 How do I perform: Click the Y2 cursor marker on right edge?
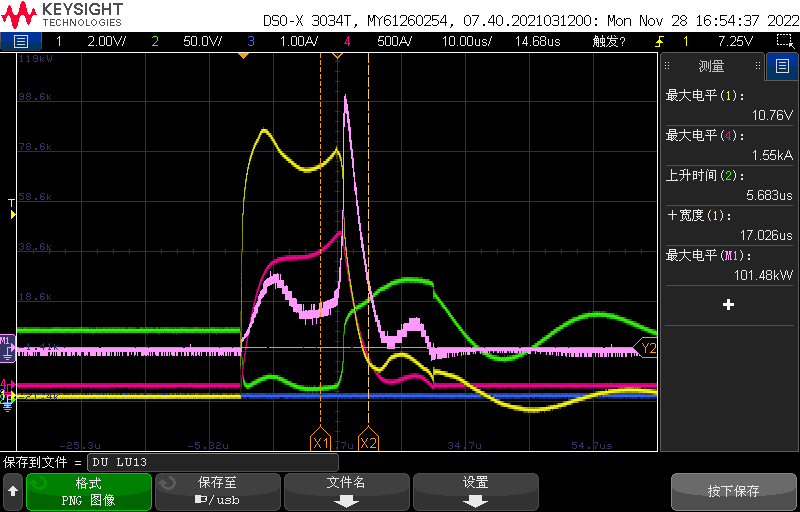click(648, 348)
